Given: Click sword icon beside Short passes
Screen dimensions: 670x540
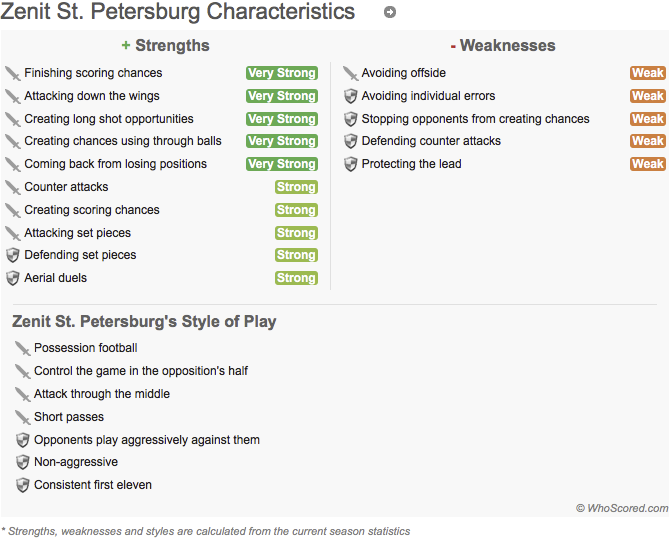Looking at the screenshot, I should [23, 418].
